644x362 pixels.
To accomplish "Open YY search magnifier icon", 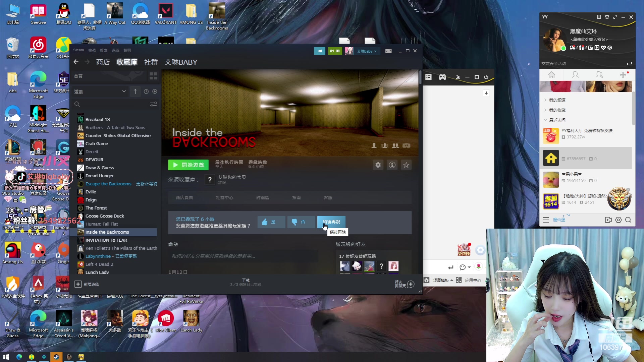I will pyautogui.click(x=628, y=220).
